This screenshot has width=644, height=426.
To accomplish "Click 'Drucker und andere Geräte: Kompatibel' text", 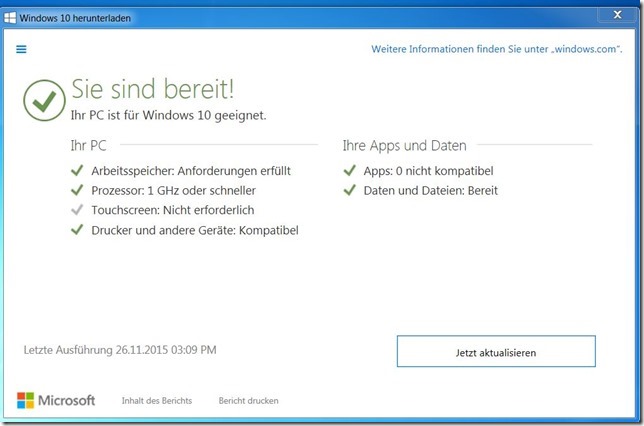I will [195, 230].
